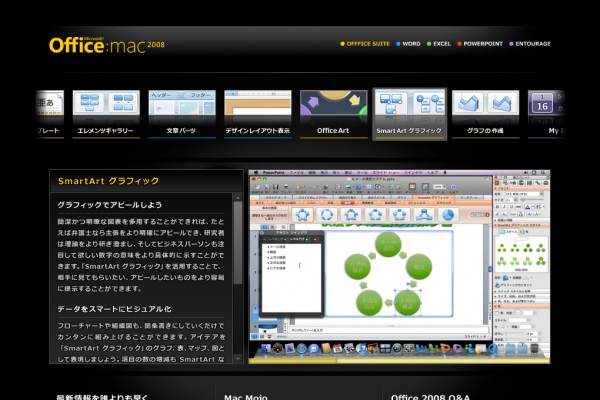Click Save icon in PowerPoint toolbar
Screen dimensions: 600x400
pyautogui.click(x=275, y=186)
